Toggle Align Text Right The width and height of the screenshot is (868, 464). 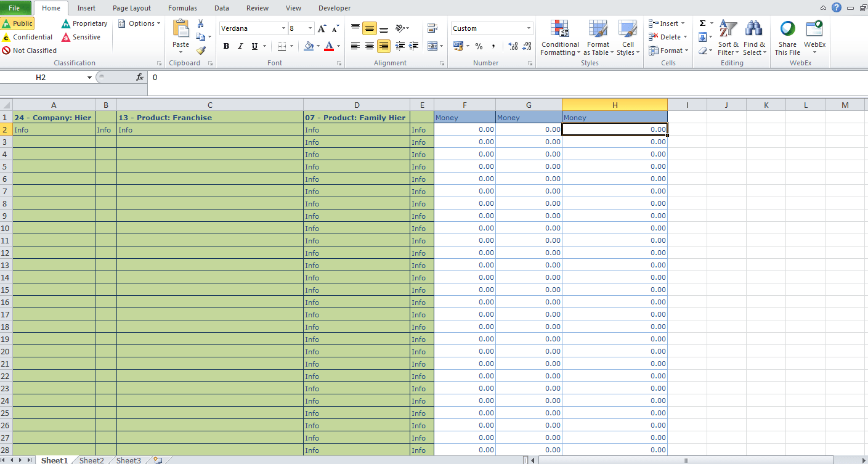[x=384, y=46]
